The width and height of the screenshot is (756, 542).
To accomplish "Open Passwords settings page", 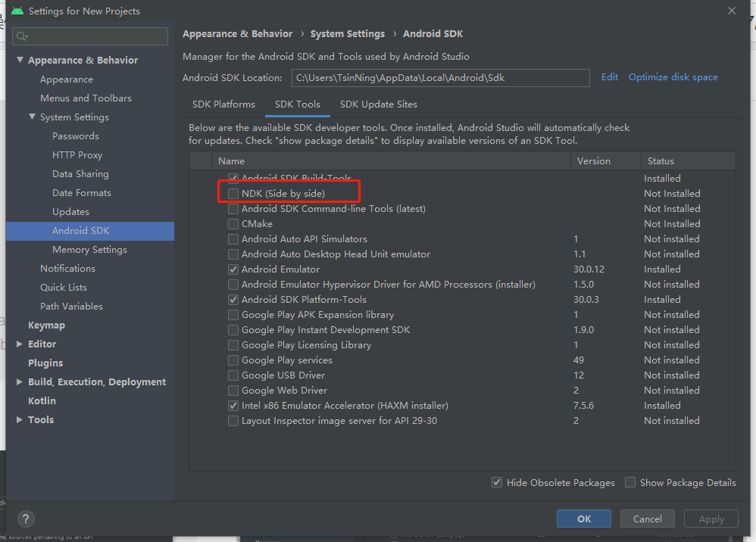I will [x=76, y=136].
